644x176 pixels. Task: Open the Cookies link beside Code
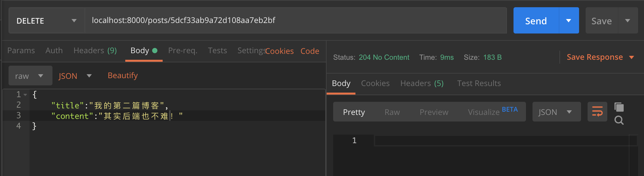point(280,51)
